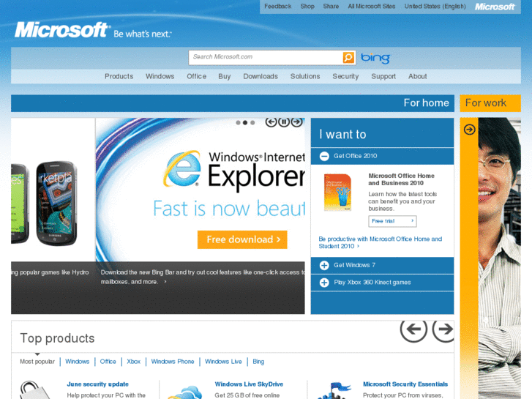Select the Windows Phone tab
This screenshot has height=399, width=532.
coord(173,362)
